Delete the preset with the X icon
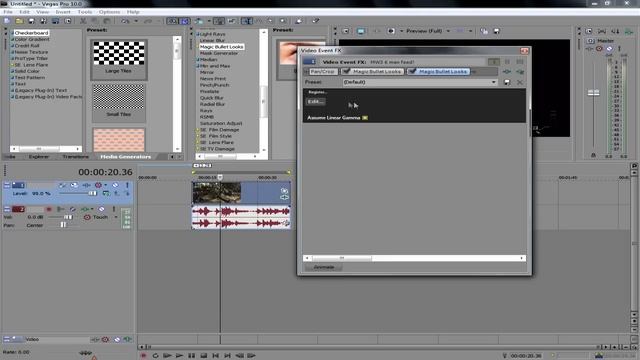 520,82
